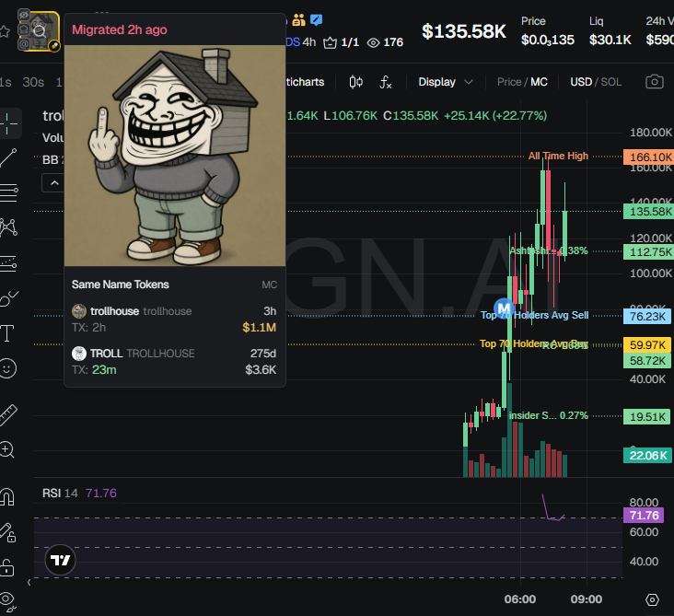Viewport: 674px width, 616px height.
Task: Select the crosshair cursor tool
Action: pos(8,123)
